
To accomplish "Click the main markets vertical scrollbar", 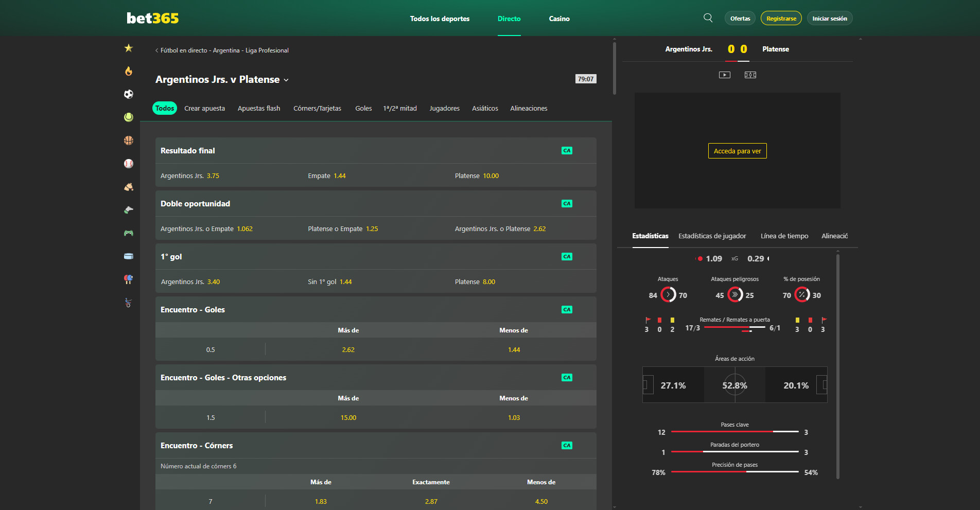I will [x=614, y=68].
